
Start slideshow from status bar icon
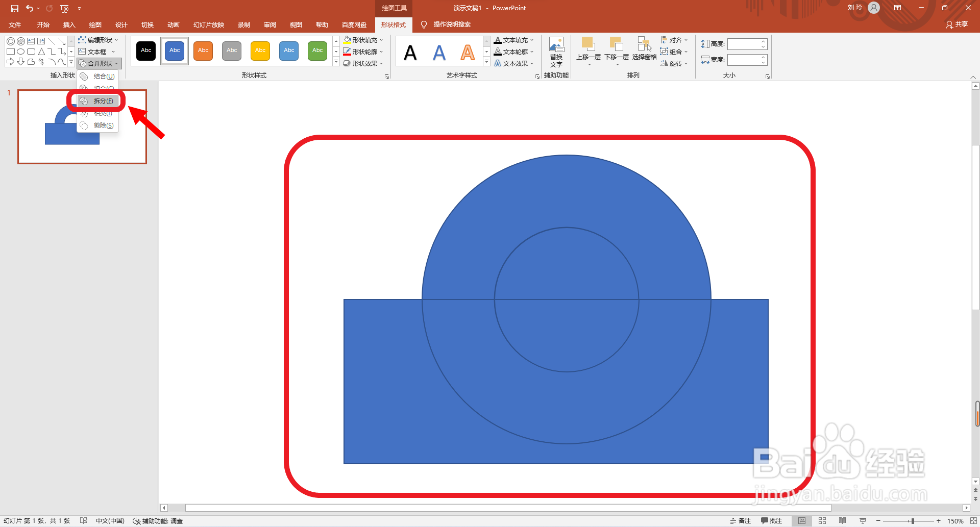863,521
